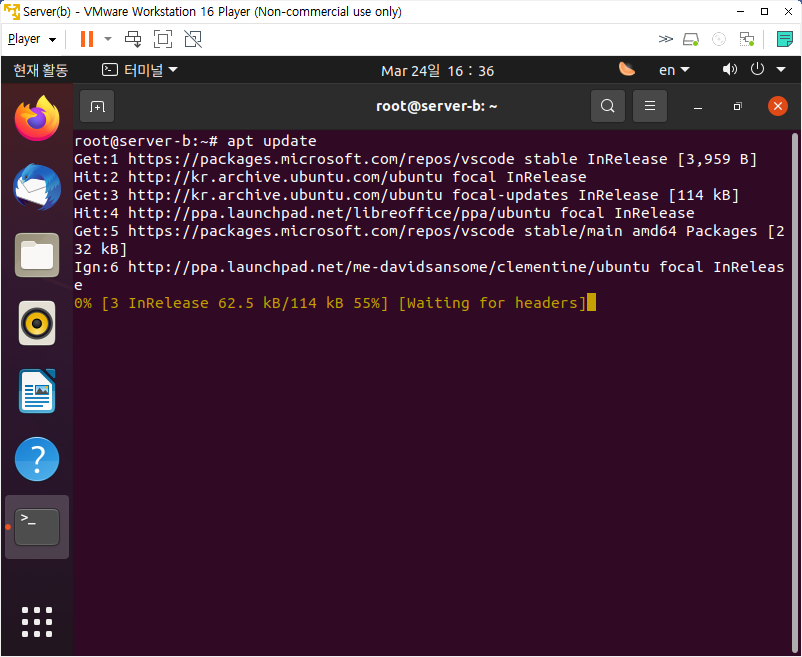Open the 터미널 application menu
This screenshot has width=802, height=657.
click(140, 70)
